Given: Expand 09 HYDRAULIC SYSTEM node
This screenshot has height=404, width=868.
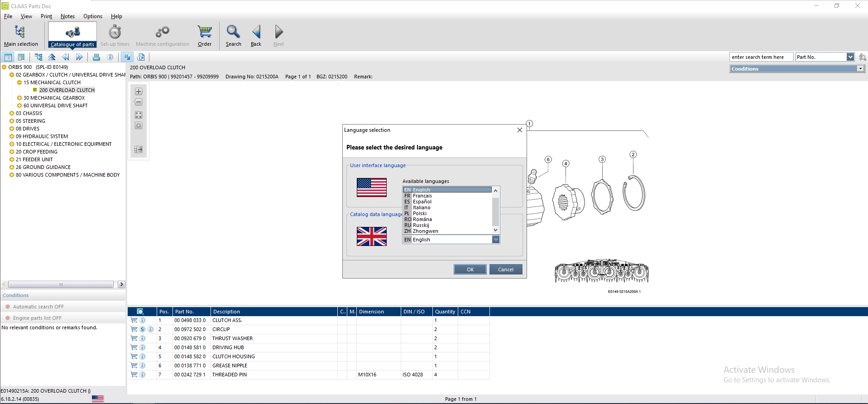Looking at the screenshot, I should pos(12,136).
